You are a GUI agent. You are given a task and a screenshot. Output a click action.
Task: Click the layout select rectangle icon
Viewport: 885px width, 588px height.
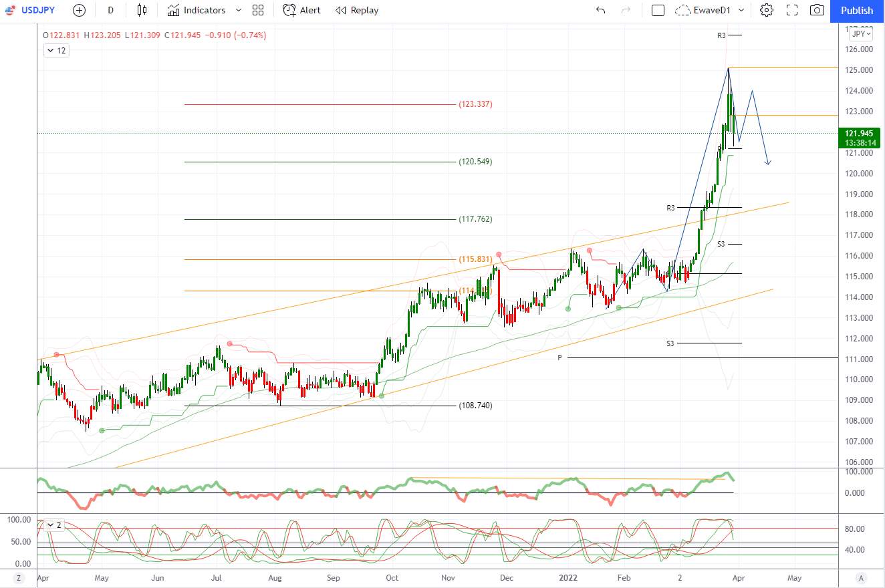point(658,10)
